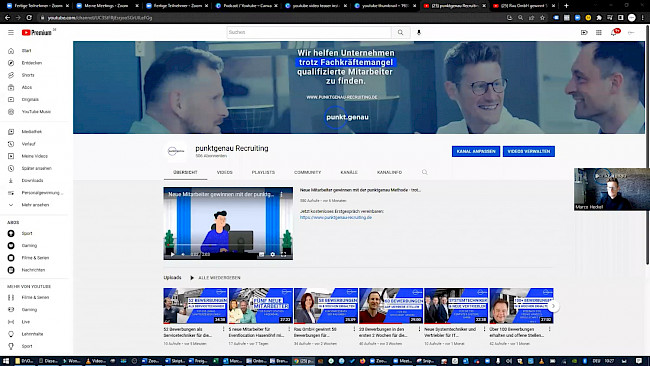This screenshot has width=650, height=366.
Task: Open options for 52 Bewerbungen video
Action: click(223, 329)
